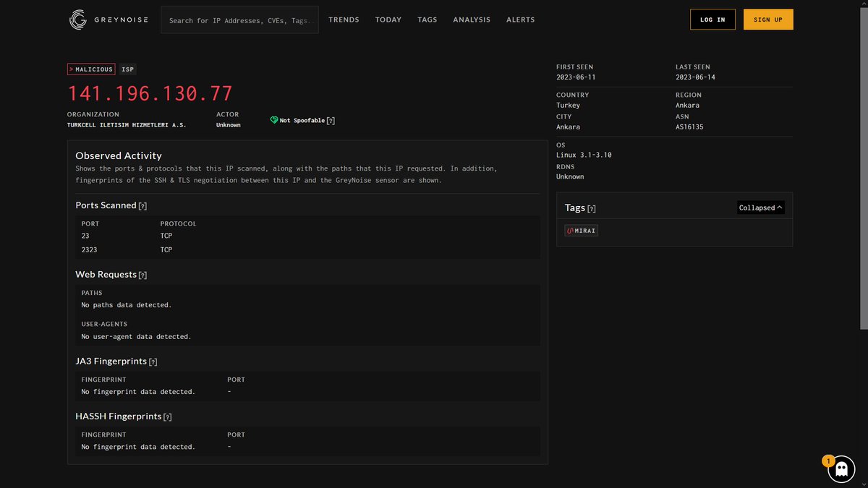Open the TAGS page
The width and height of the screenshot is (868, 488).
pyautogui.click(x=427, y=20)
